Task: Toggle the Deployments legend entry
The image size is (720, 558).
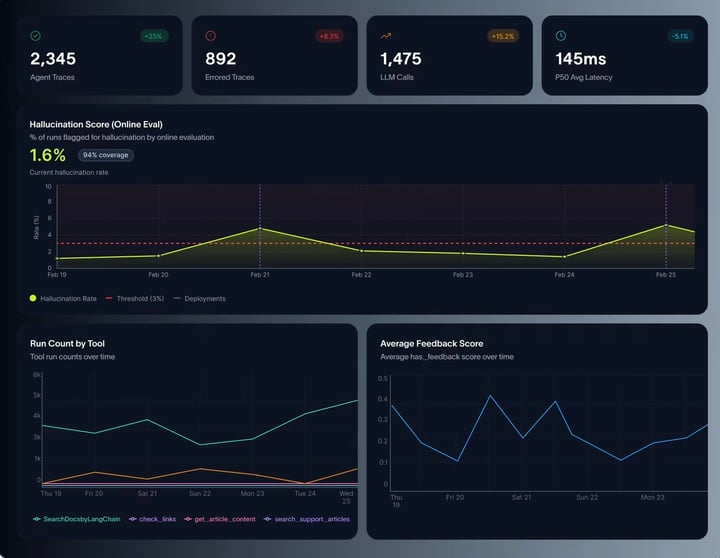Action: [200, 299]
